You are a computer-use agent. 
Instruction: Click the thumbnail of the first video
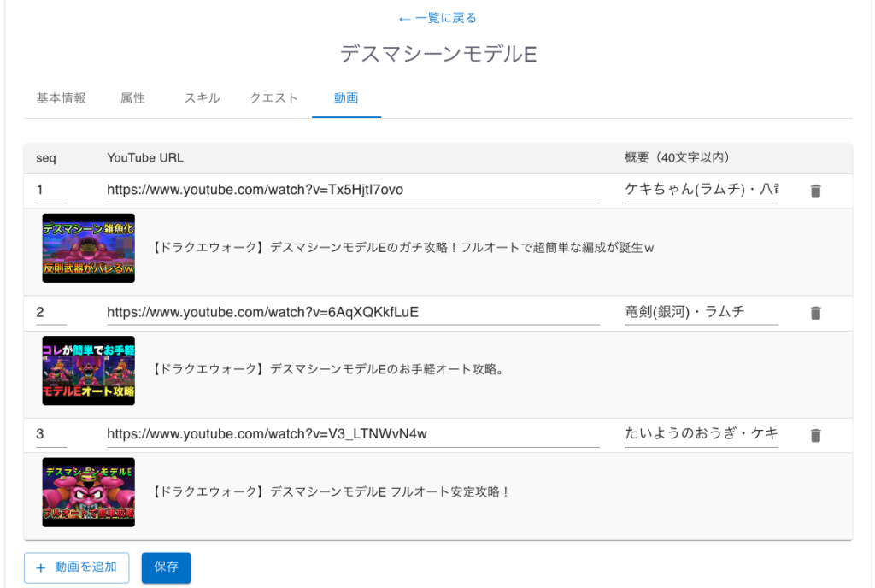89,248
